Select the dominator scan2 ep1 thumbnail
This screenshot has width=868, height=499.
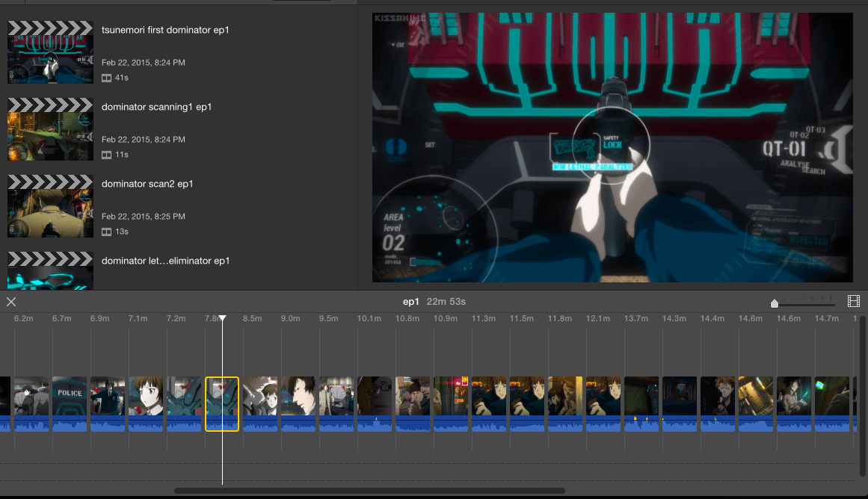coord(50,205)
